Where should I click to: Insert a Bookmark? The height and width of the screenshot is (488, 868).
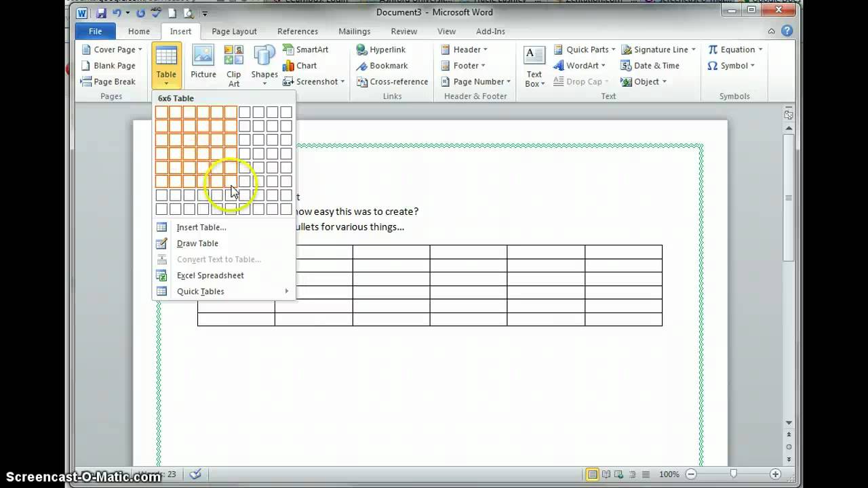pyautogui.click(x=382, y=66)
